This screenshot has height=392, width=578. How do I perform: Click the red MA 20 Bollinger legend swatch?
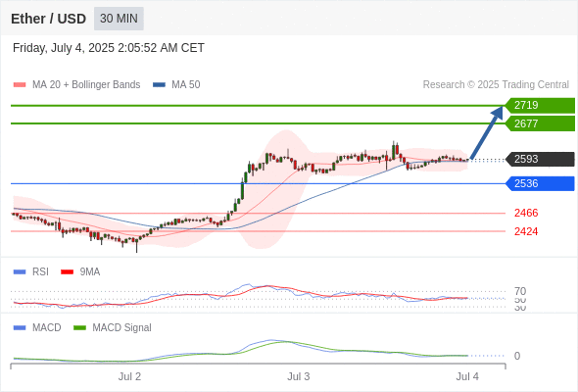click(20, 85)
